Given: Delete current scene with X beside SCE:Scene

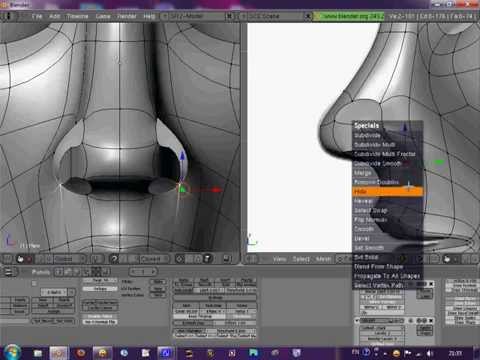Looking at the screenshot, I should point(308,16).
